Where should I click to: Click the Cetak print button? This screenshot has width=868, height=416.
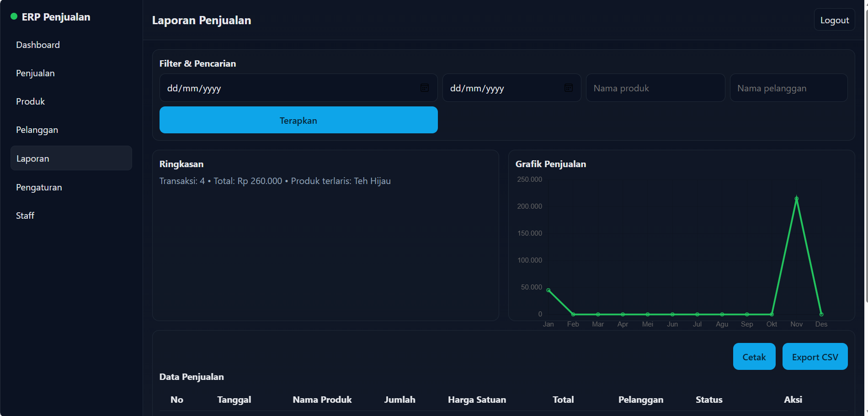point(754,357)
